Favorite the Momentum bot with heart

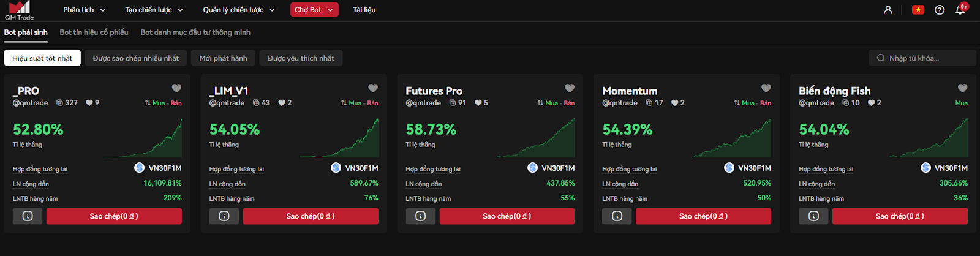coord(766,88)
